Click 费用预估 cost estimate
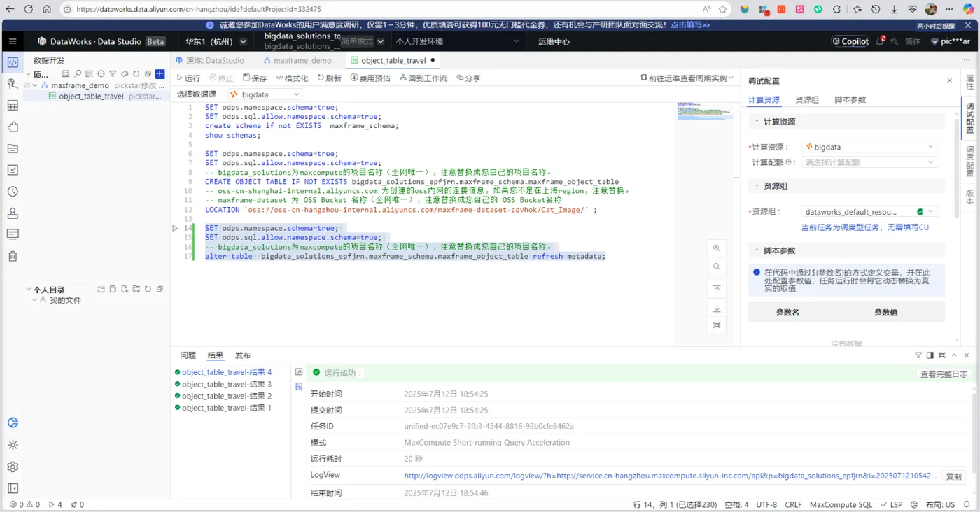The image size is (980, 512). tap(370, 78)
